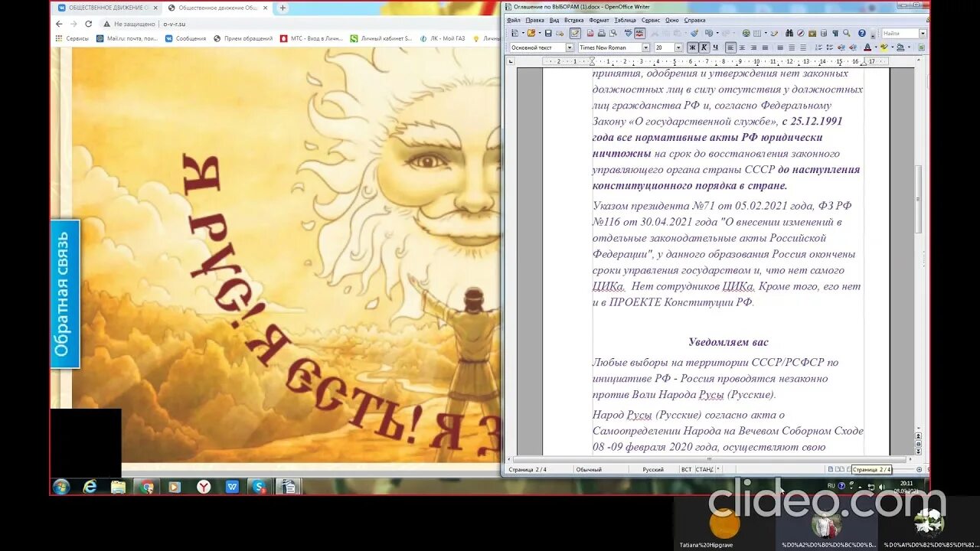This screenshot has height=551, width=980.
Task: Click the Increase indent icon
Action: (x=853, y=47)
